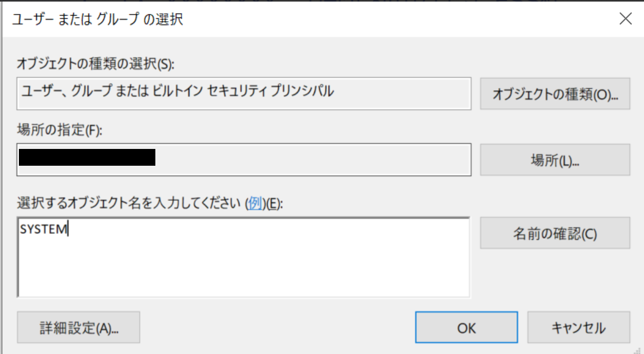Image resolution: width=644 pixels, height=354 pixels.
Task: Open the オブジェクトの種類(O)... dialog
Action: point(555,94)
